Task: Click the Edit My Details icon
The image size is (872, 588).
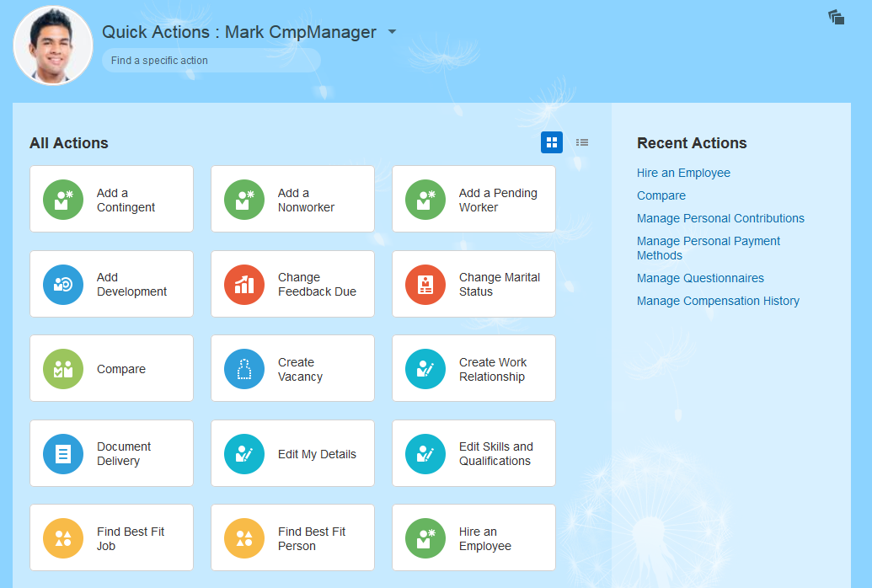Action: [244, 454]
